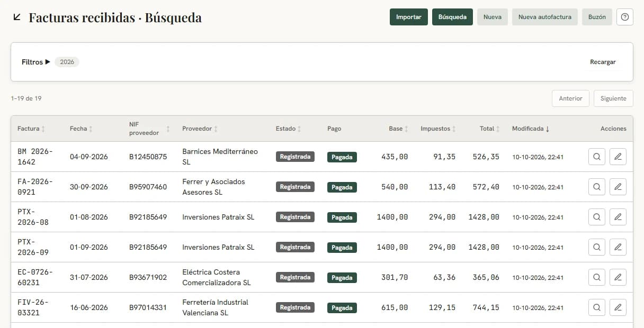Click base amount 435,00
Screen dimensions: 644x328
tap(395, 157)
